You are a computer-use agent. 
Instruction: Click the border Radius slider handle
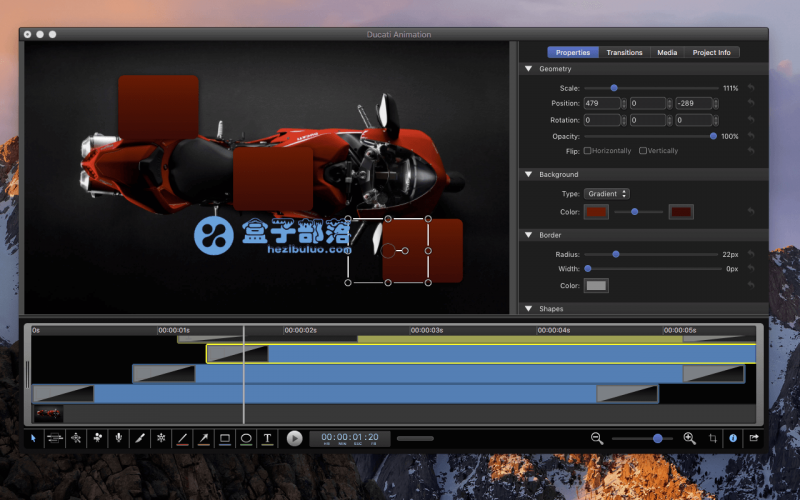616,254
